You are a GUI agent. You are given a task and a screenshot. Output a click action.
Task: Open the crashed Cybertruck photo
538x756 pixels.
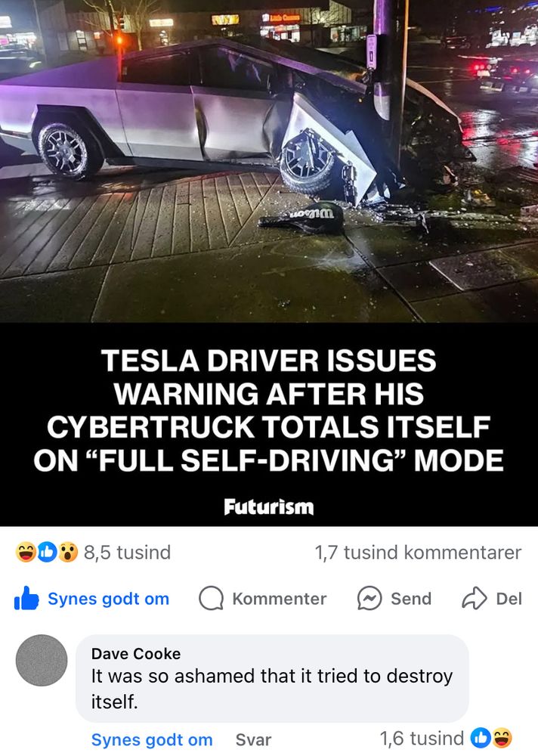269,161
